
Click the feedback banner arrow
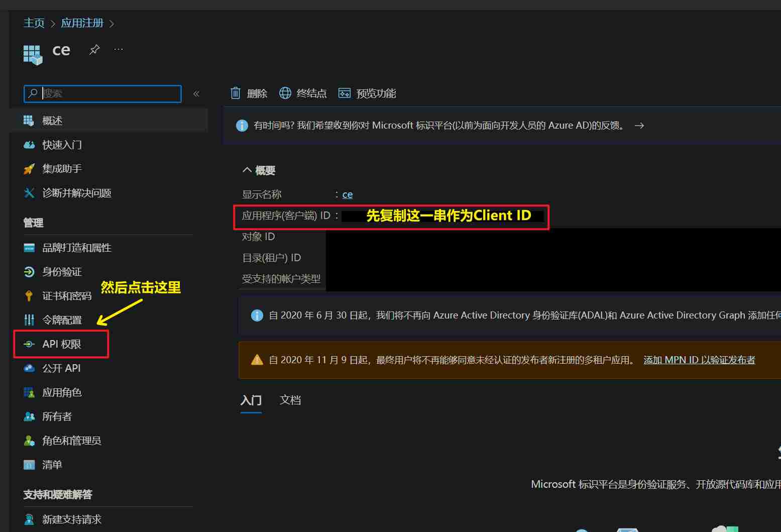coord(639,126)
